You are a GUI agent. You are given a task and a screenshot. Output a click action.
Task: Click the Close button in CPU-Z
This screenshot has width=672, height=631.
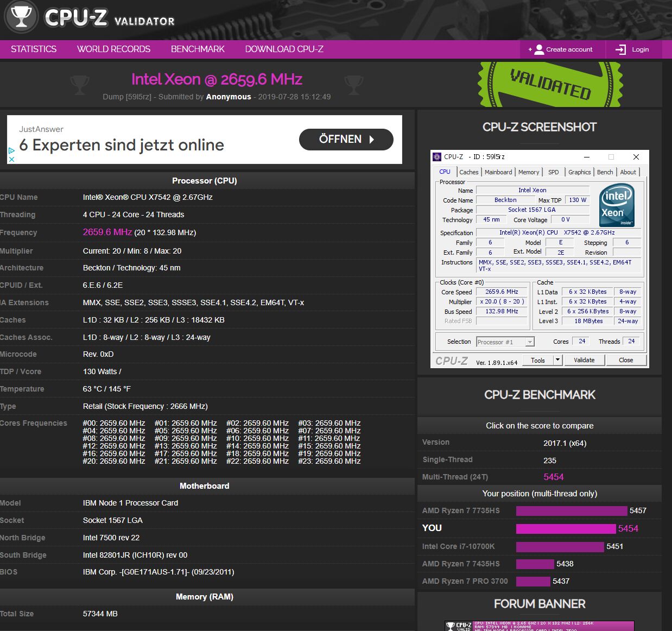point(626,360)
